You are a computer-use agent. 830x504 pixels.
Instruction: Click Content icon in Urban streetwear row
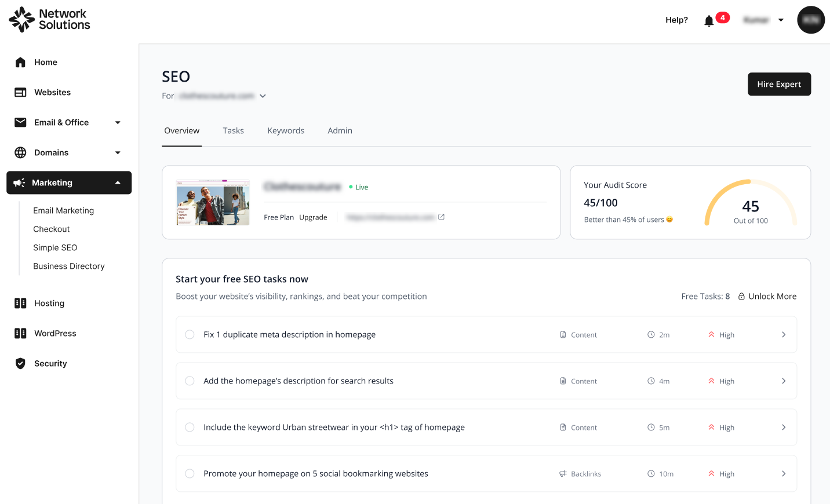coord(563,427)
